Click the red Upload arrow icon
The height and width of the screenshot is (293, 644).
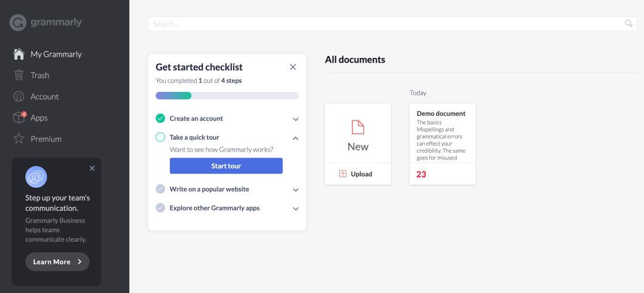pos(343,174)
